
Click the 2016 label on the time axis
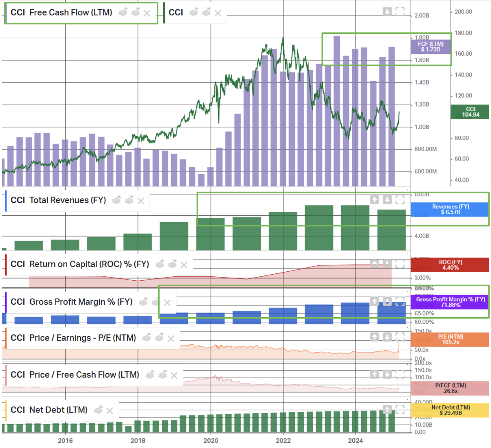65,441
